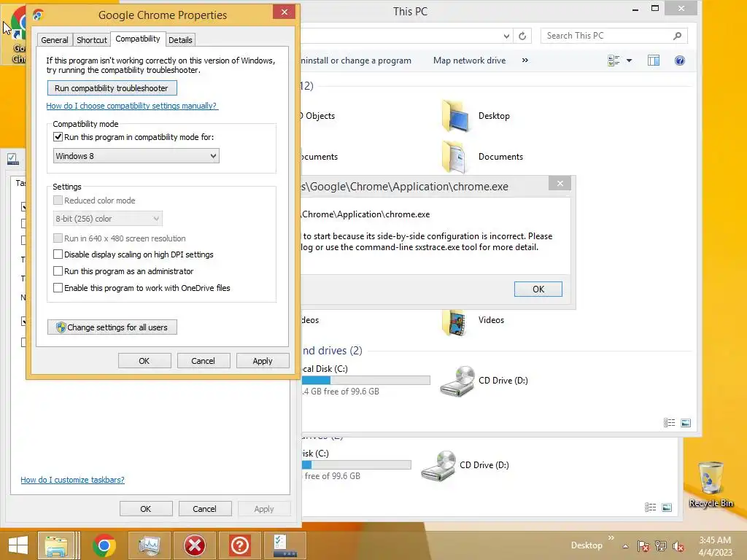Click Uninstall or change a program
The width and height of the screenshot is (747, 560).
click(356, 61)
